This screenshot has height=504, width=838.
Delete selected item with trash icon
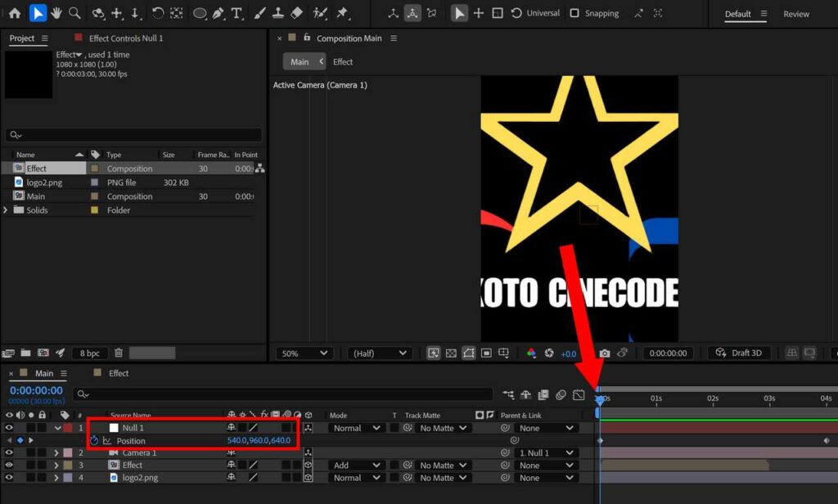click(119, 353)
